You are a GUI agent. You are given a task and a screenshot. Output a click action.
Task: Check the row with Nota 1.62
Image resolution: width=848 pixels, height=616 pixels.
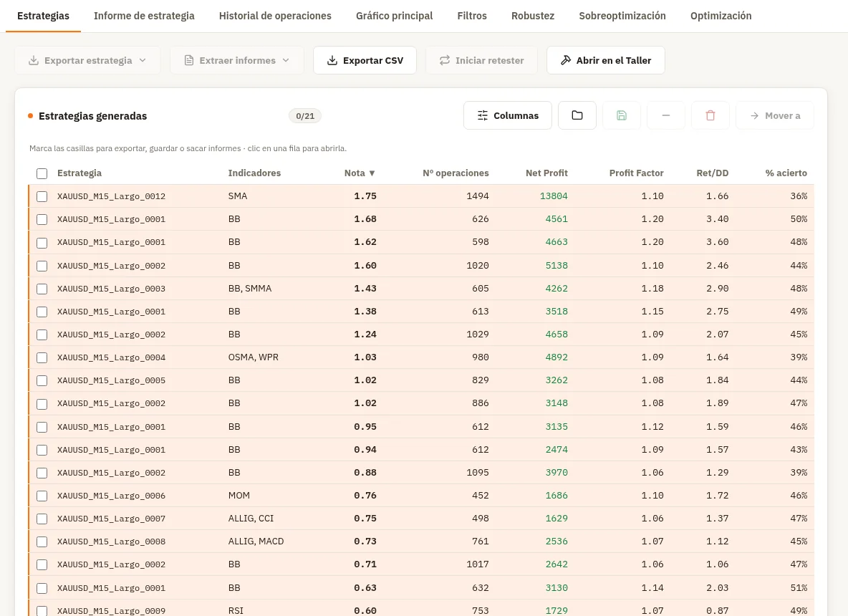click(42, 243)
